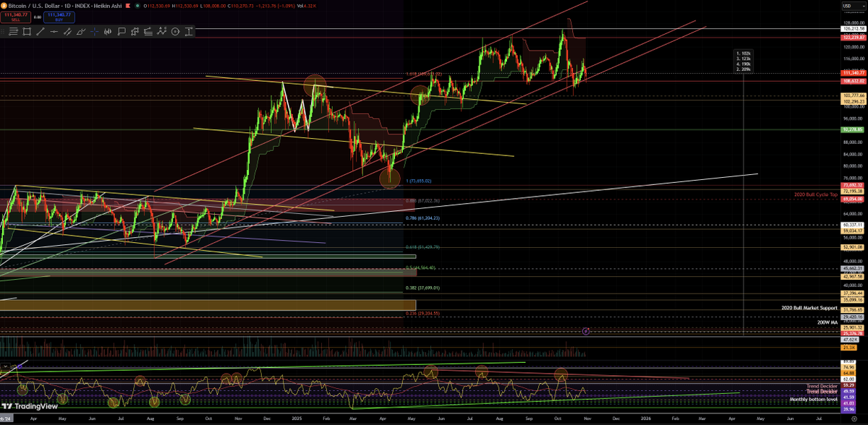Select the Elliott Wave tool
The width and height of the screenshot is (868, 425).
[162, 31]
